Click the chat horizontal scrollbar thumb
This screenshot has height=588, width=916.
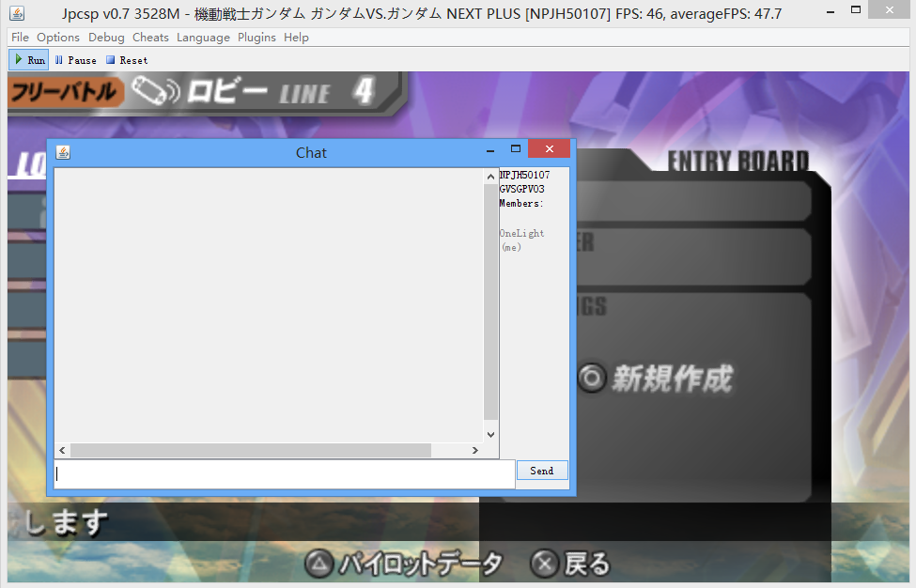point(251,450)
